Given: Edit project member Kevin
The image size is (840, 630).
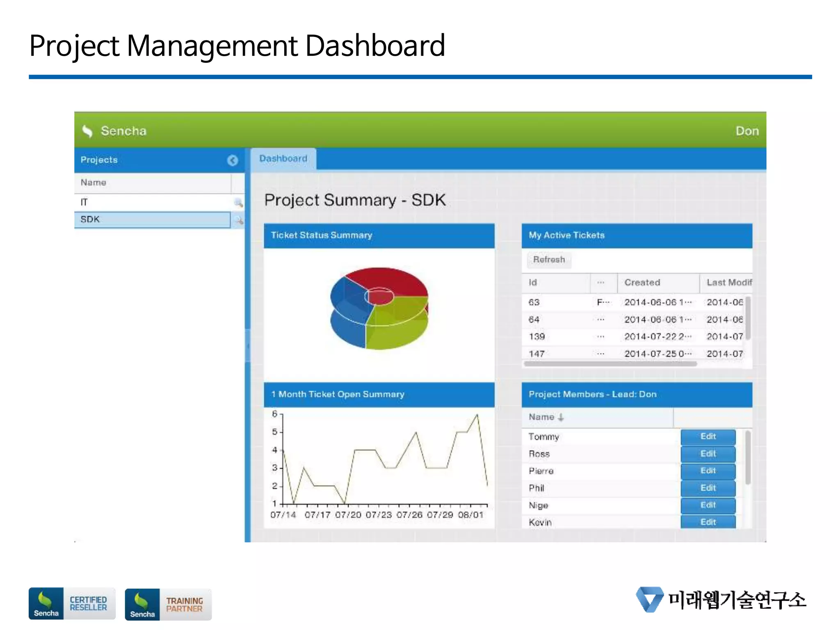Looking at the screenshot, I should 708,522.
